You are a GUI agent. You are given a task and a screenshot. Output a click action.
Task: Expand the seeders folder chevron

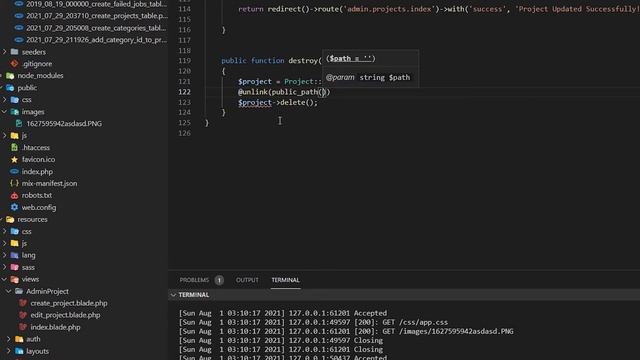tap(5, 52)
